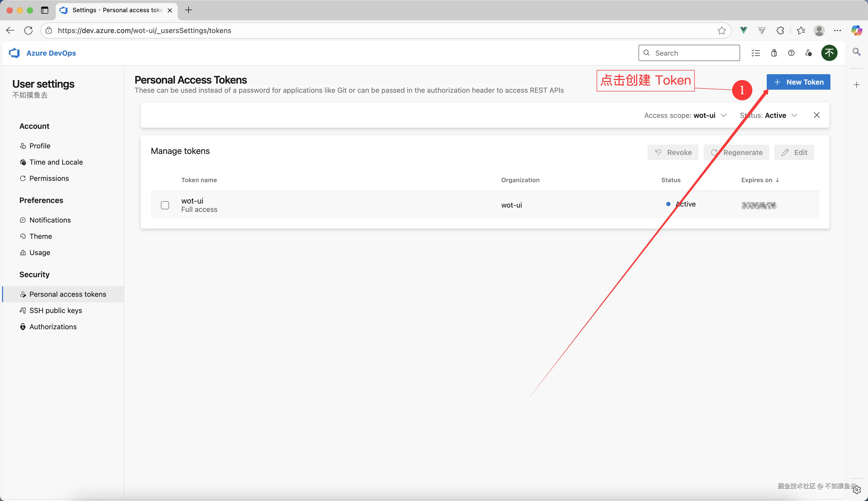Close the token filter bar
868x501 pixels.
(817, 115)
